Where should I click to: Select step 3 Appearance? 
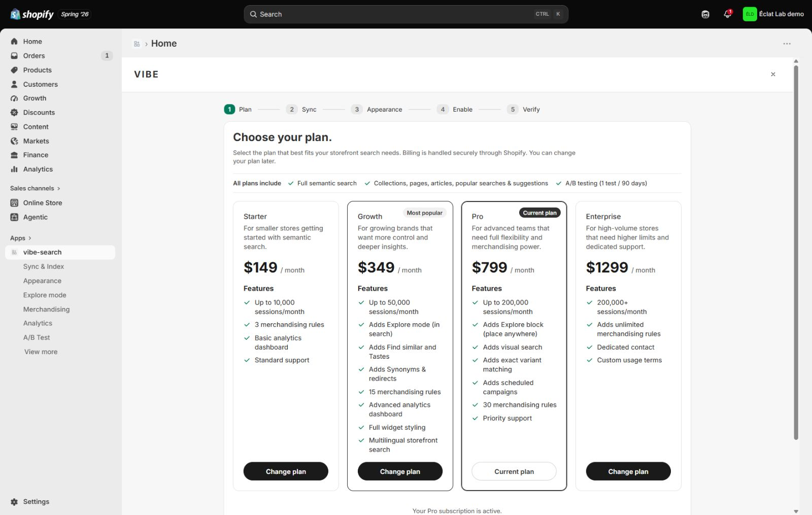pos(377,109)
